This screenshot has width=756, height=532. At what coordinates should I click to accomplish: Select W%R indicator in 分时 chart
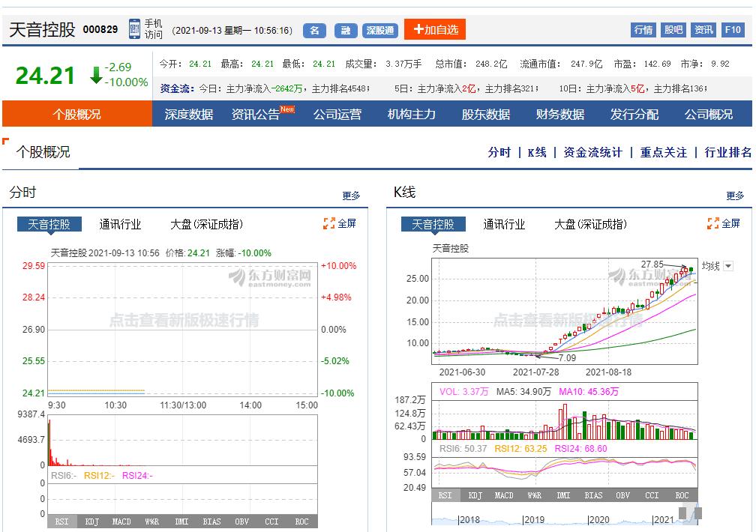(x=151, y=522)
